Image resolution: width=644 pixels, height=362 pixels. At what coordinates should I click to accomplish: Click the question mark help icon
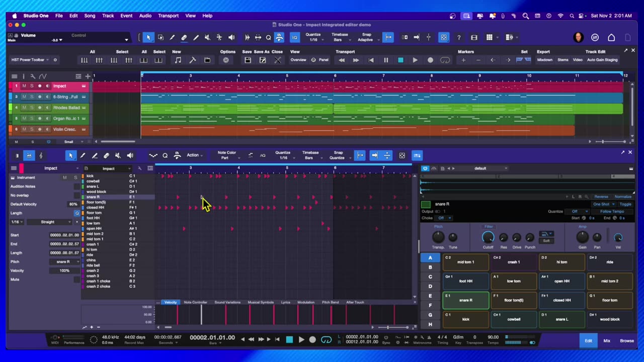point(459,37)
